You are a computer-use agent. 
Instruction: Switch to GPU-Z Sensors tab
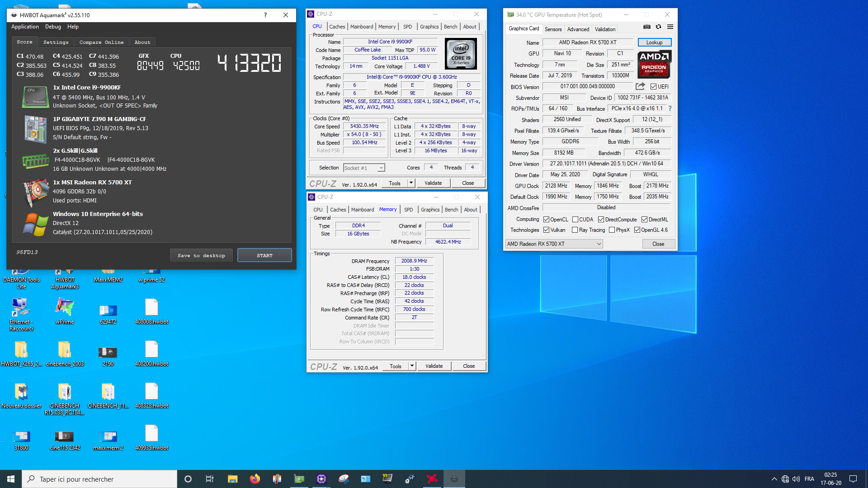pyautogui.click(x=553, y=29)
